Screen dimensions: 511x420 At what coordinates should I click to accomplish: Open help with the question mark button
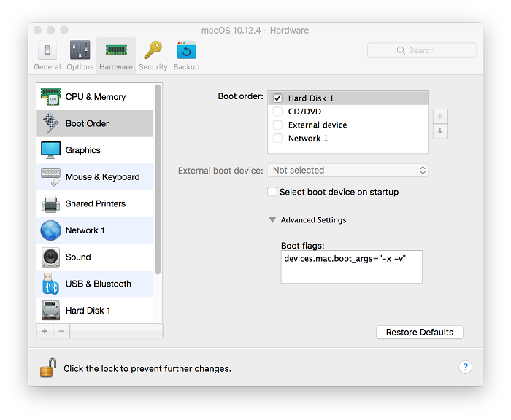pos(466,367)
